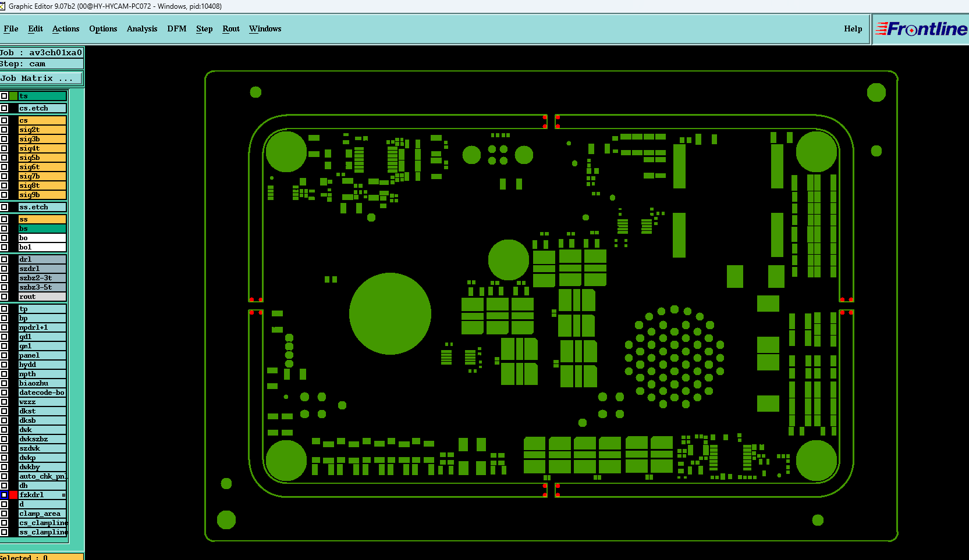969x560 pixels.
Task: Toggle the clamp_area layer checkbox
Action: click(4, 513)
